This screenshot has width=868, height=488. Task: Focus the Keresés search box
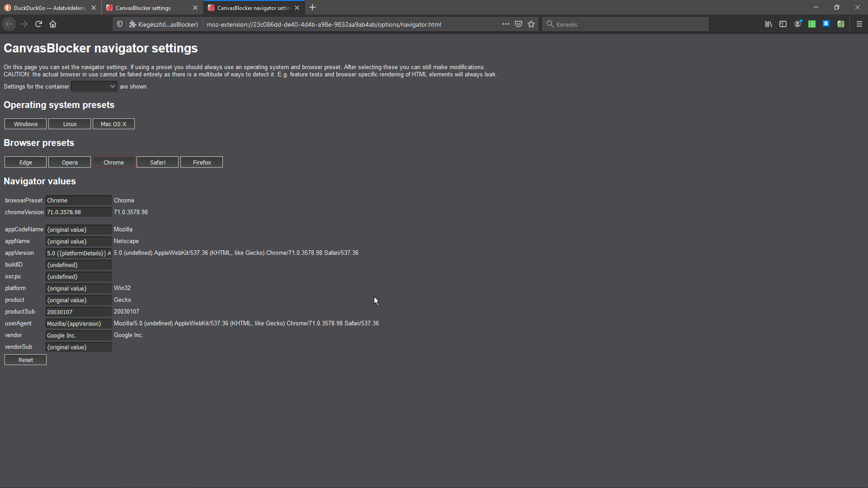[x=625, y=24]
